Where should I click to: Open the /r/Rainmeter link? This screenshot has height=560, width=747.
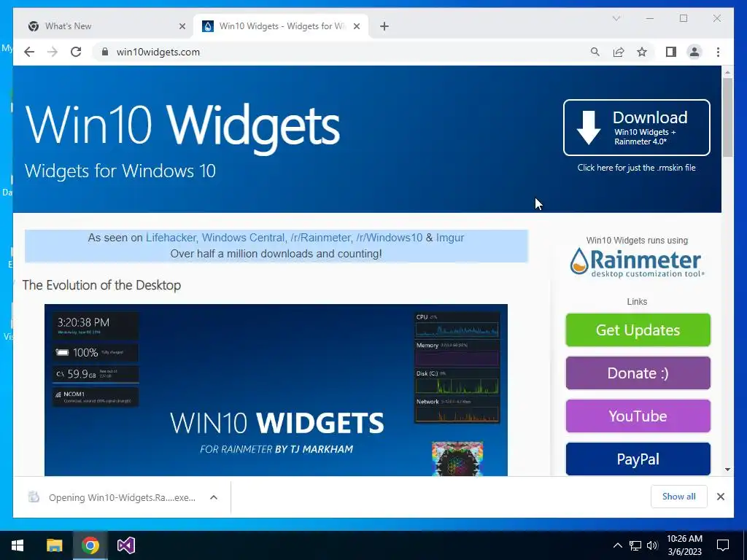(320, 238)
